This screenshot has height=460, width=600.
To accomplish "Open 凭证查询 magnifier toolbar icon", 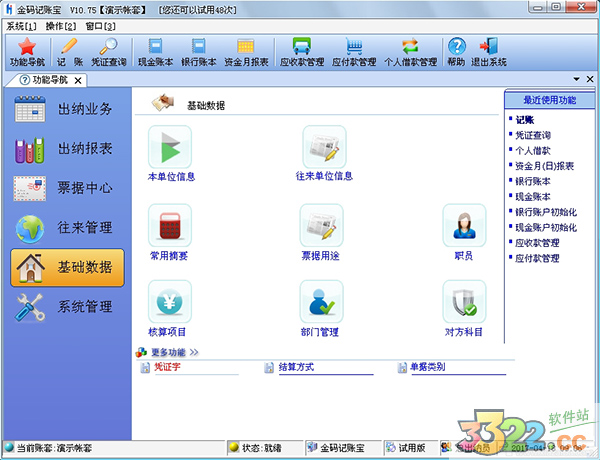I will pyautogui.click(x=109, y=52).
